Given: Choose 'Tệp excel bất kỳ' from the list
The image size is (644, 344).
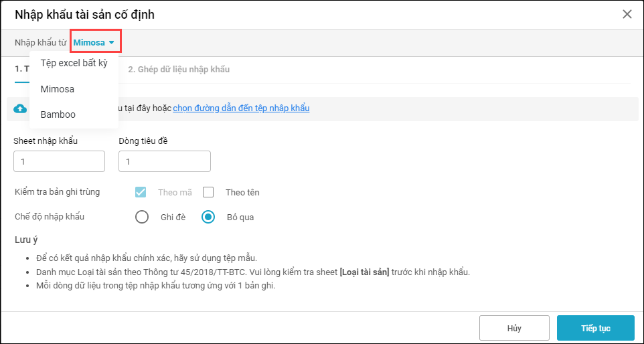Looking at the screenshot, I should pyautogui.click(x=74, y=64).
